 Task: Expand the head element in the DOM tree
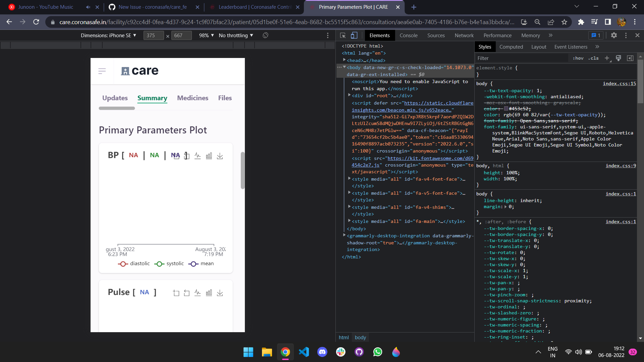coord(344,60)
